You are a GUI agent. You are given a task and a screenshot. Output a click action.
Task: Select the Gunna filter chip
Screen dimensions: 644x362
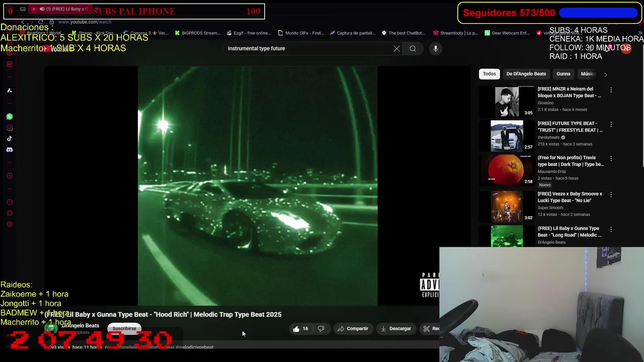[x=563, y=74]
